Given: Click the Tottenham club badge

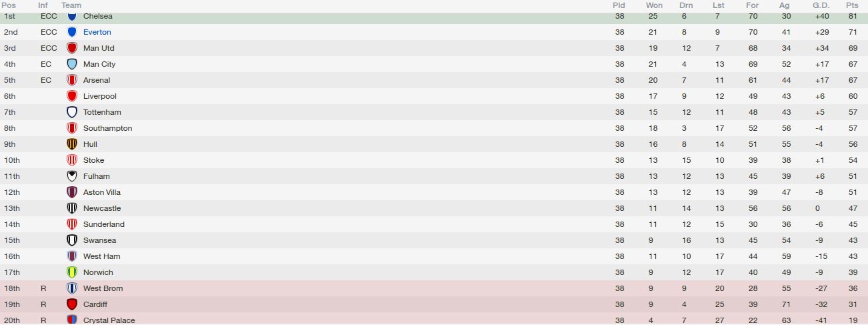Looking at the screenshot, I should click(72, 112).
